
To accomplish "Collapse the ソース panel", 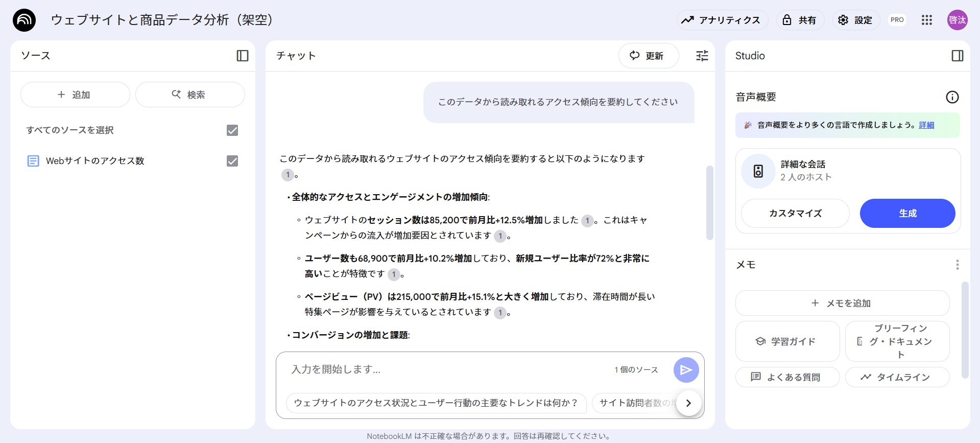I will (243, 56).
